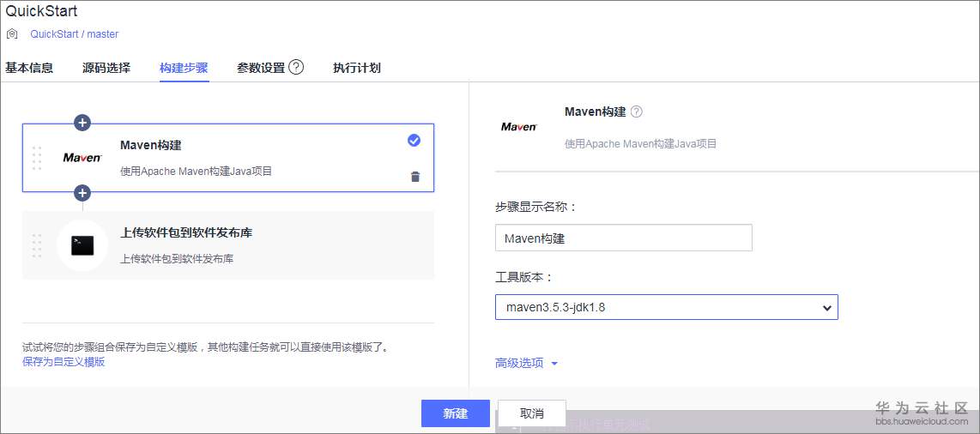Click the help icon next to 参数设置
980x434 pixels.
click(296, 68)
